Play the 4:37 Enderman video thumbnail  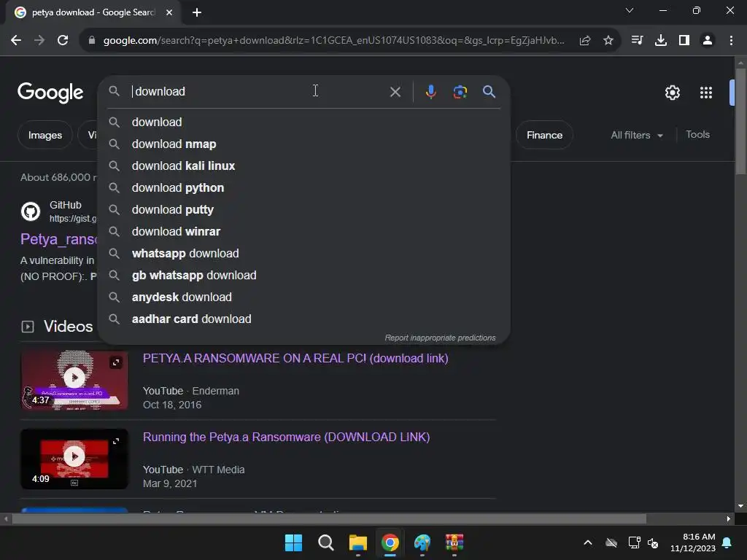(x=74, y=379)
